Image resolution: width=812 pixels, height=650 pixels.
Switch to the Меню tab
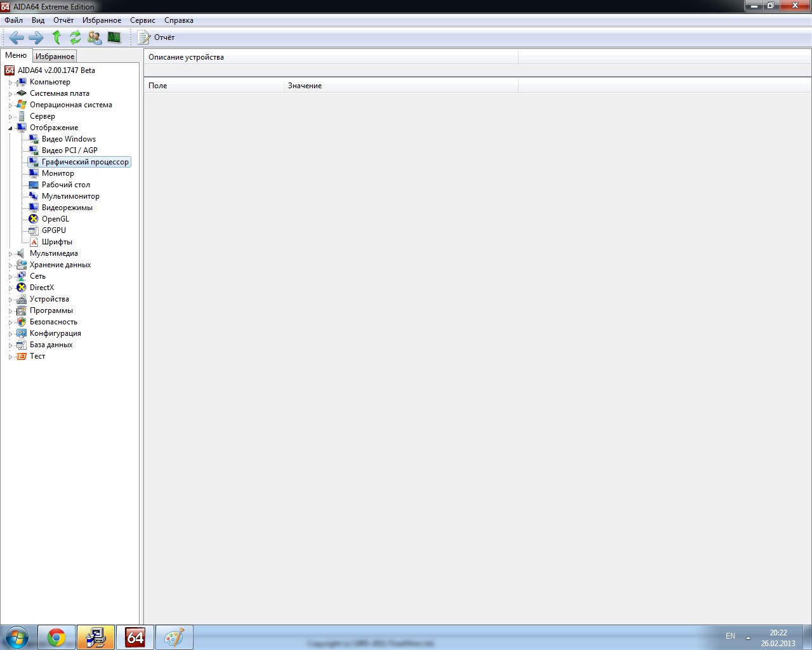point(16,55)
